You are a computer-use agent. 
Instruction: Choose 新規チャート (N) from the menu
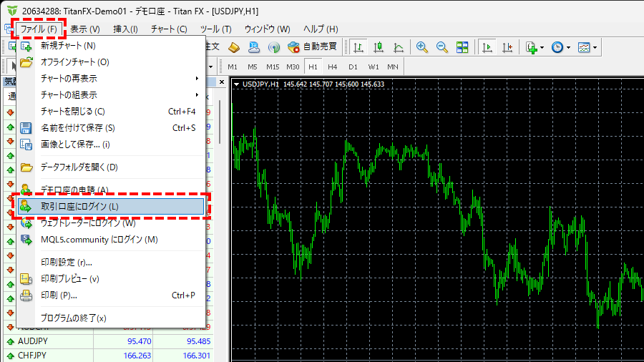[x=111, y=46]
